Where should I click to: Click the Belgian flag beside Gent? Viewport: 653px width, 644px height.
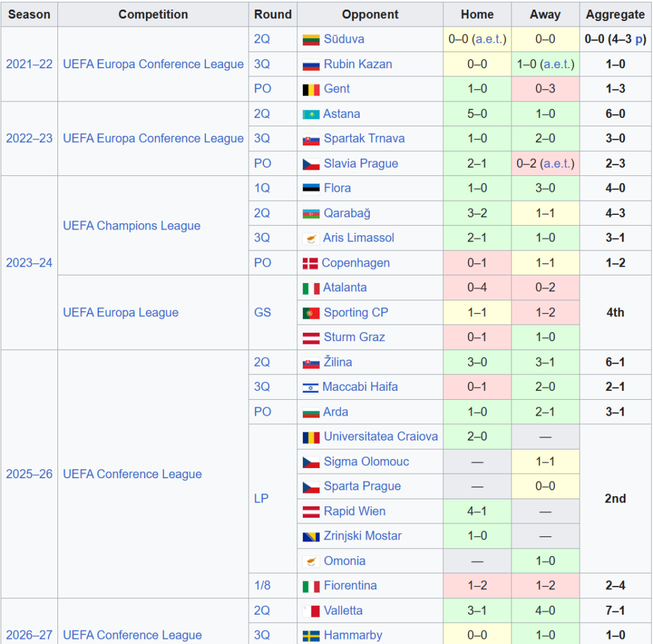[x=311, y=89]
